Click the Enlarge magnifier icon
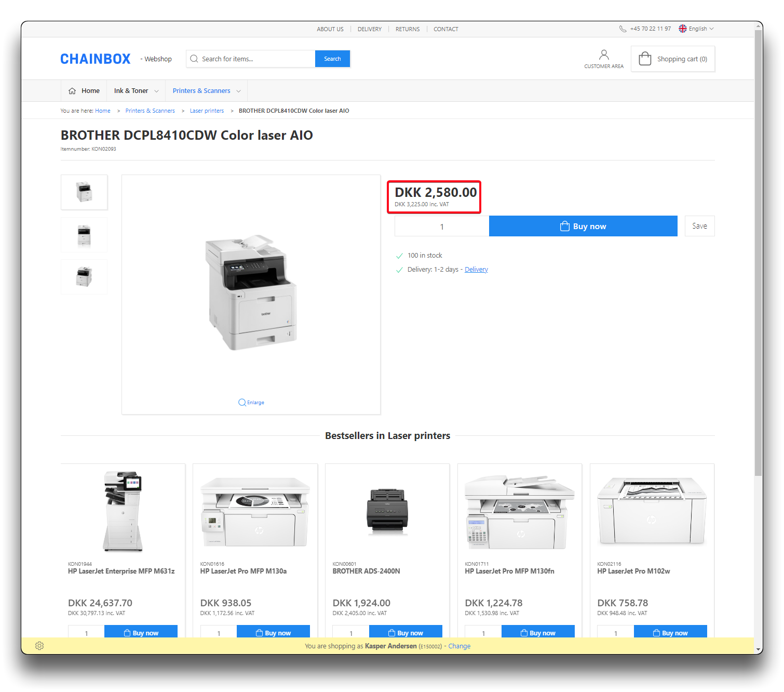784x692 pixels. (242, 403)
